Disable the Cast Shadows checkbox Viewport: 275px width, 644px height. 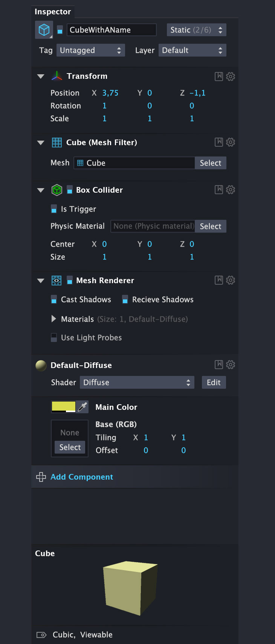(54, 299)
